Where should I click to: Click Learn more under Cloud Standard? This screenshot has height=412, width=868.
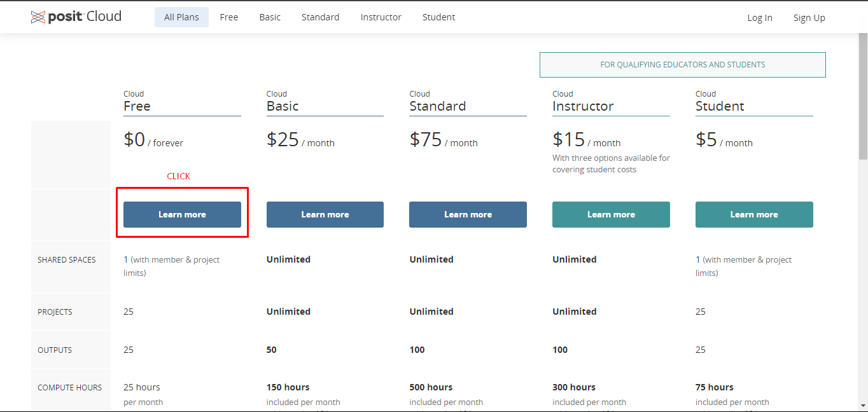pos(468,214)
